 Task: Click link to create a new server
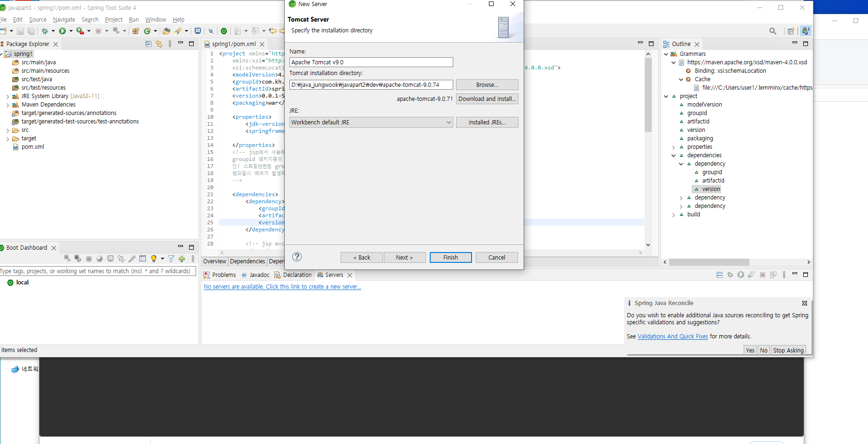282,287
